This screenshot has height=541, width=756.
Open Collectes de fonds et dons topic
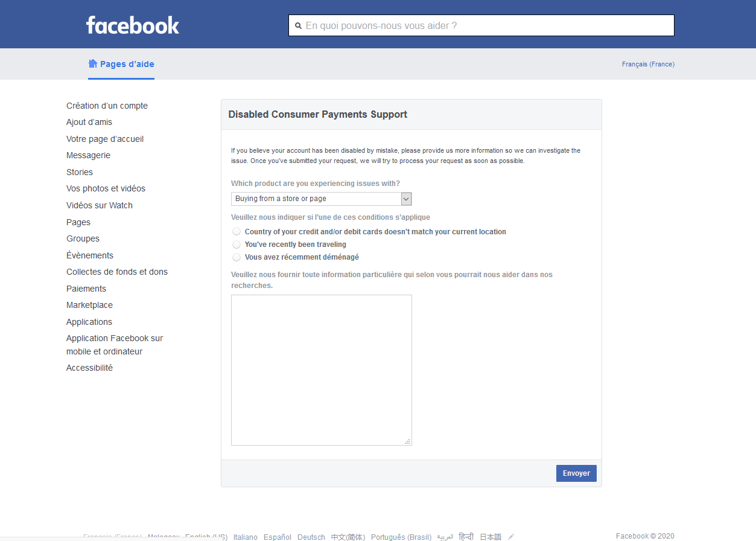(117, 272)
